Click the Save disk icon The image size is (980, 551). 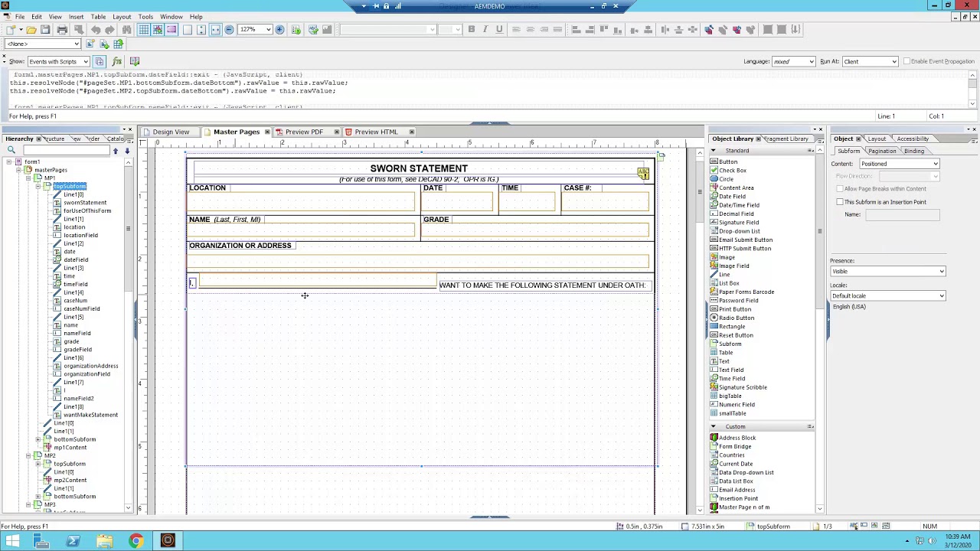tap(45, 30)
